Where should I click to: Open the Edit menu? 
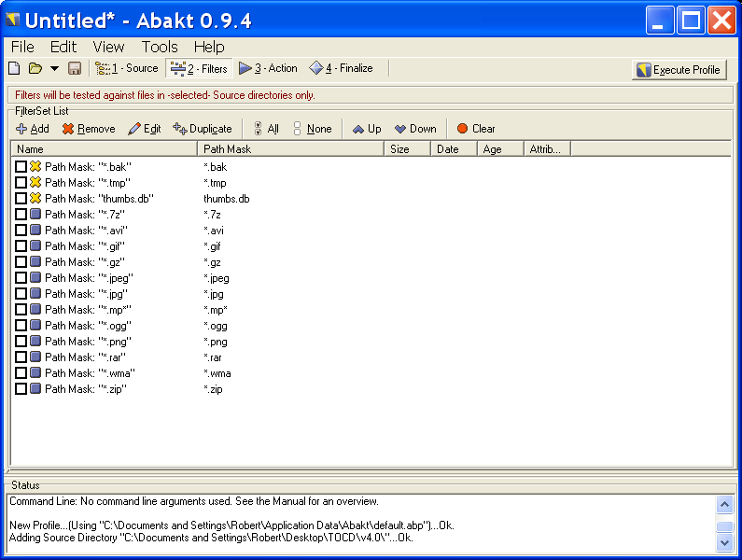63,47
